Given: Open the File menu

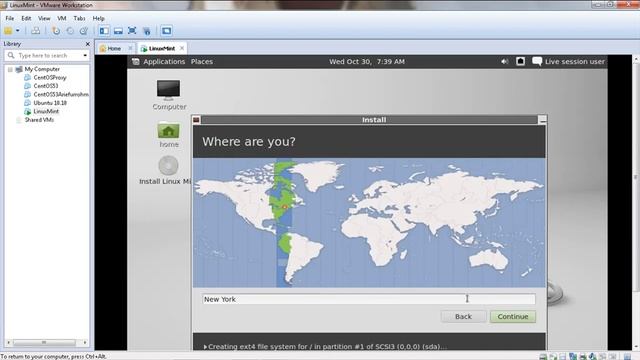Looking at the screenshot, I should coord(10,18).
